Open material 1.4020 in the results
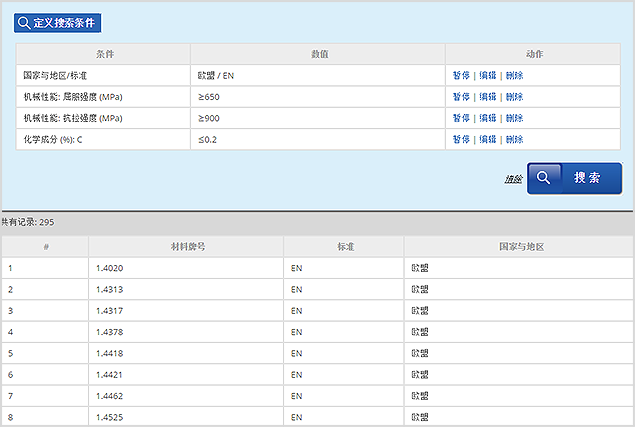This screenshot has width=635, height=427. tap(109, 268)
